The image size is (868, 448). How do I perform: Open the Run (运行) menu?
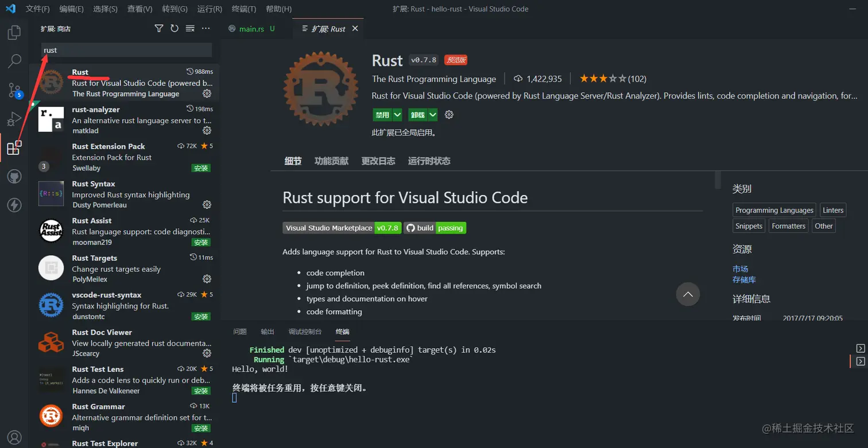coord(210,9)
